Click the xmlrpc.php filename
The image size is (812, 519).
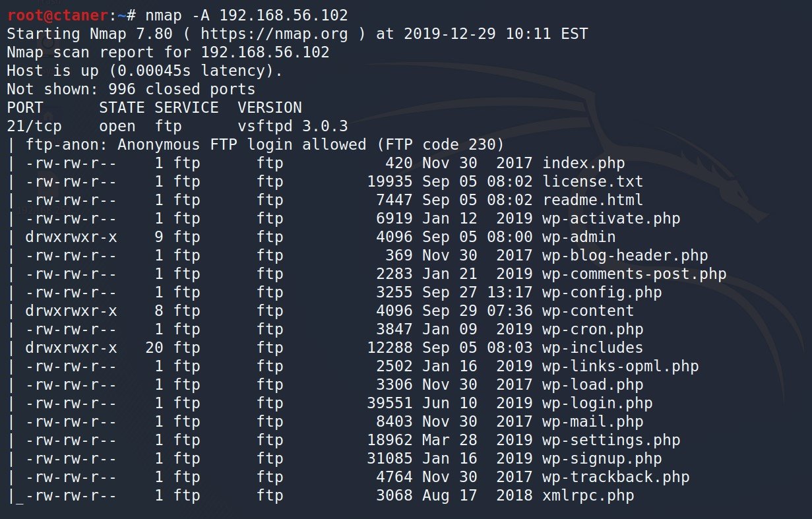(588, 495)
